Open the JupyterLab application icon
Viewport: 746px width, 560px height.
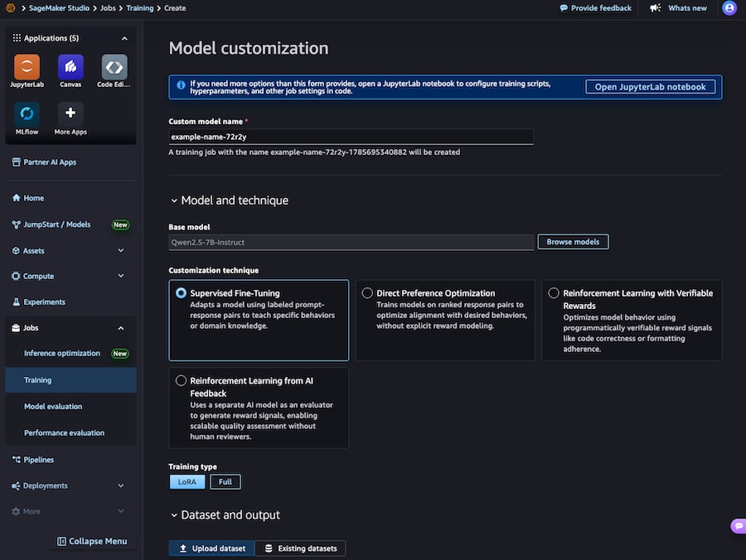pos(27,67)
